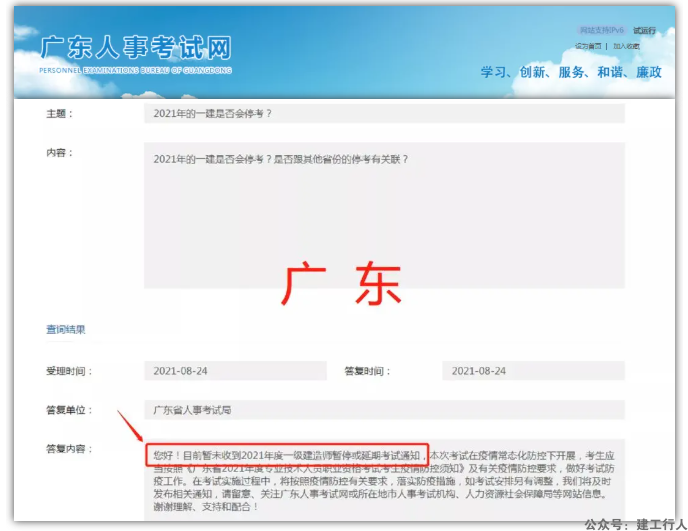
Task: Click the 网站支持IPv6 badge
Action: coord(602,30)
